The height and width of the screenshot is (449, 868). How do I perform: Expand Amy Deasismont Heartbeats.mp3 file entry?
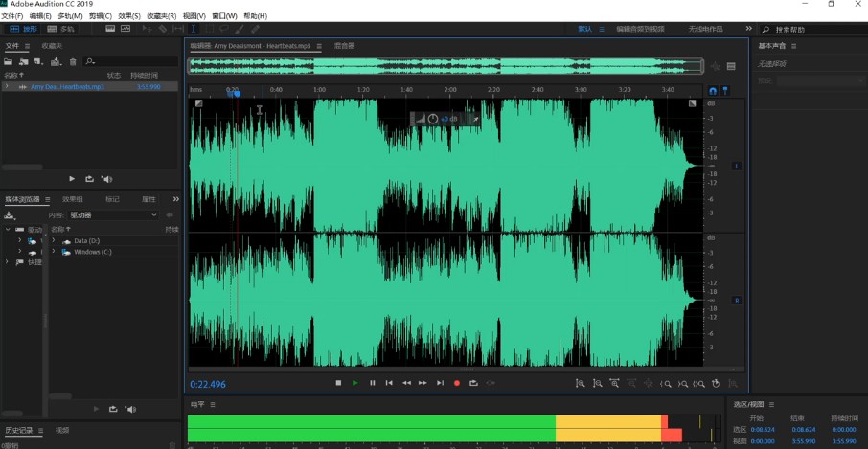click(7, 86)
